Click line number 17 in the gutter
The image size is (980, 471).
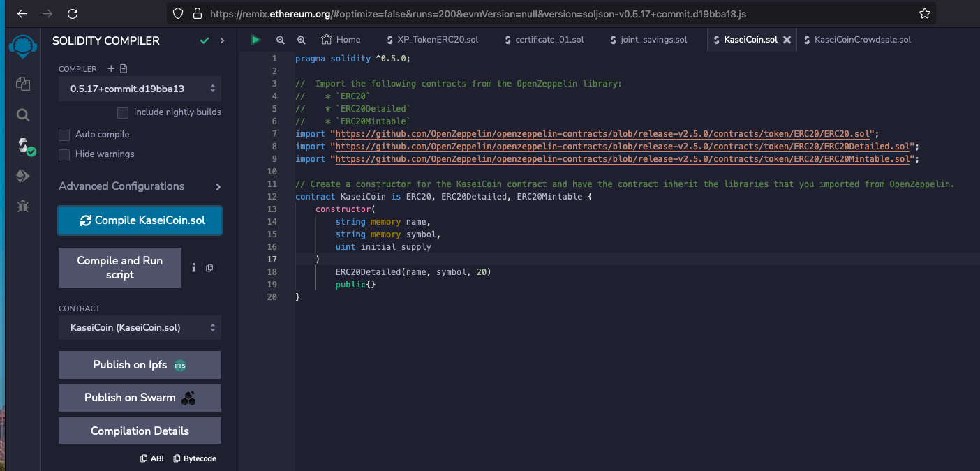click(x=272, y=260)
